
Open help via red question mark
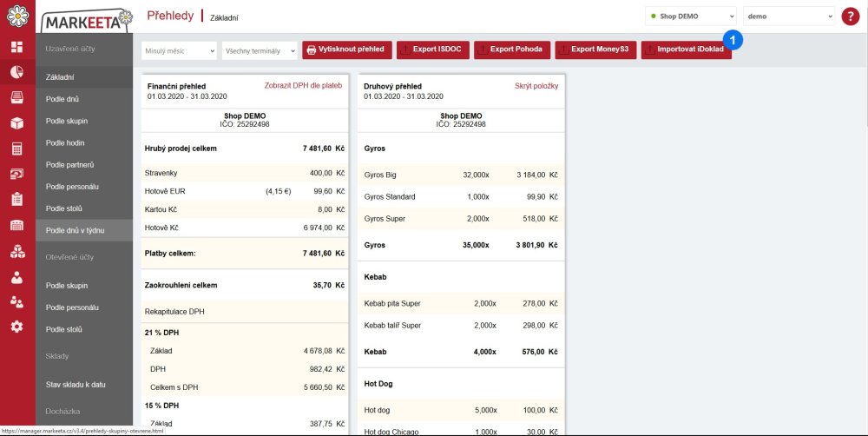[x=851, y=16]
